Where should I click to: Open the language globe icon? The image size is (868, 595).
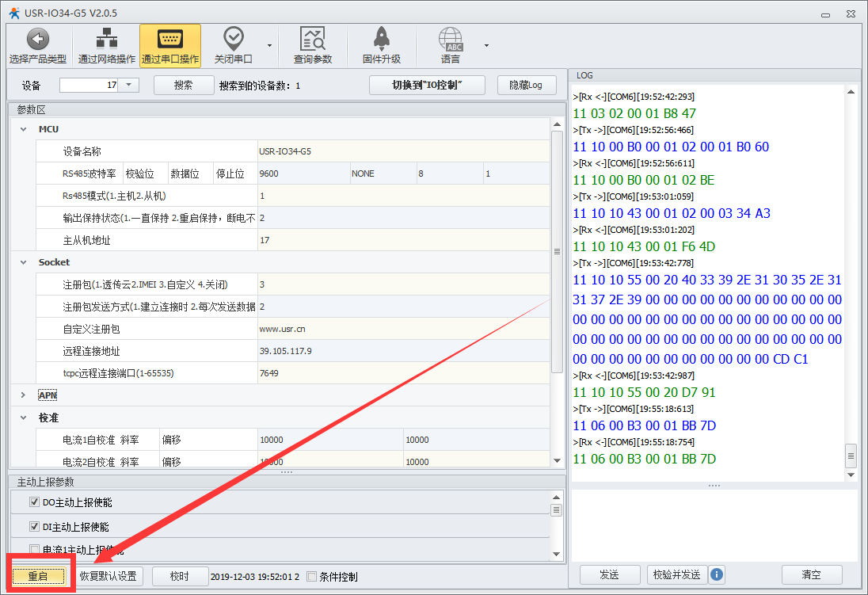(451, 39)
